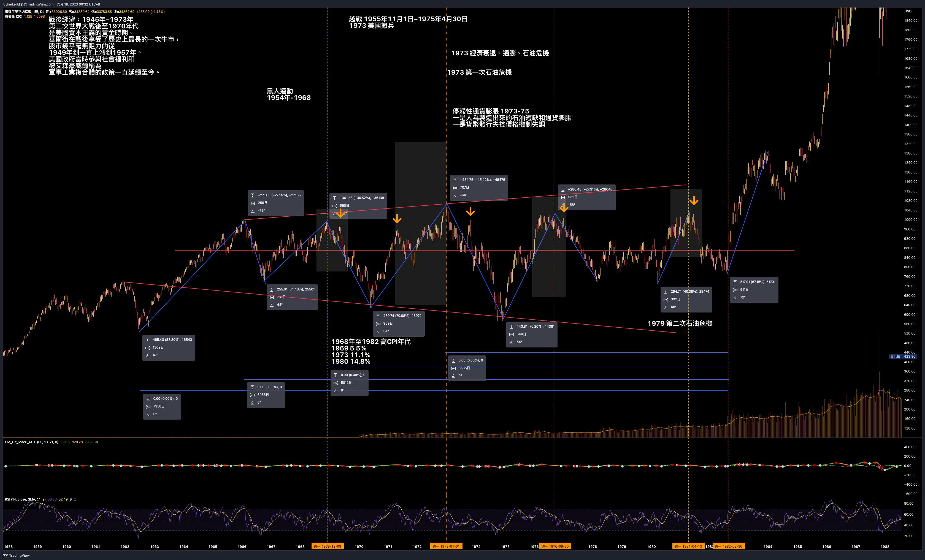Click the 1973-01-01 date marker on time axis
The image size is (925, 560).
tap(446, 547)
